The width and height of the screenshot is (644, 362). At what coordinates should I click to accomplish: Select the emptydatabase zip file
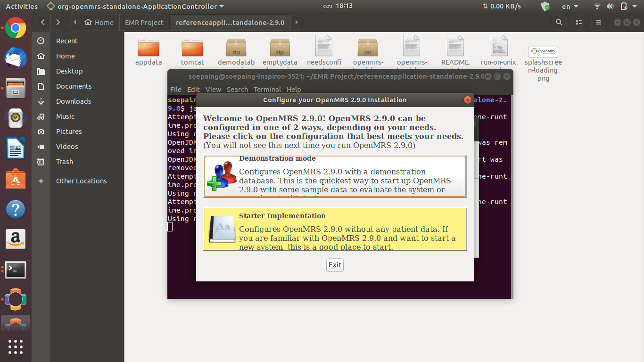(x=280, y=52)
